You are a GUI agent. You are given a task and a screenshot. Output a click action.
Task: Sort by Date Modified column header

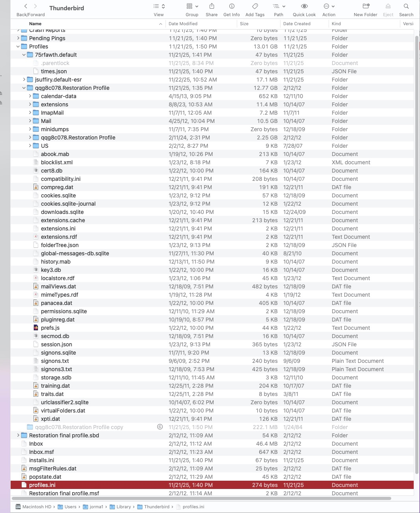pos(183,24)
